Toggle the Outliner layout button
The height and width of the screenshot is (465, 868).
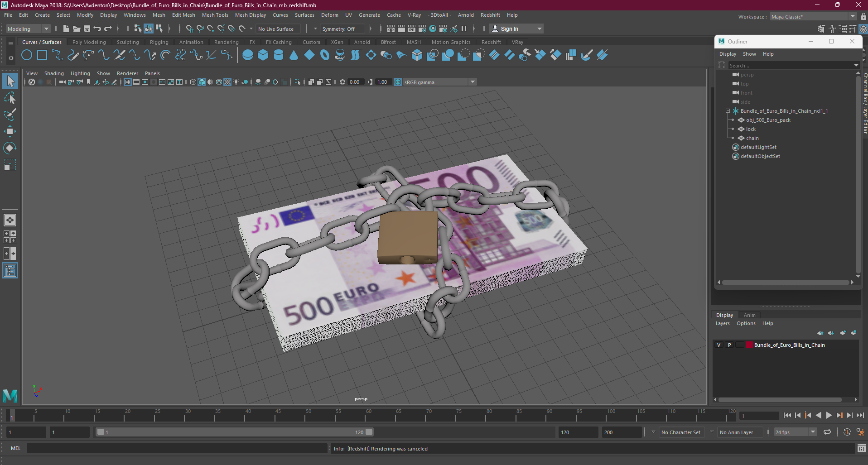pyautogui.click(x=10, y=270)
